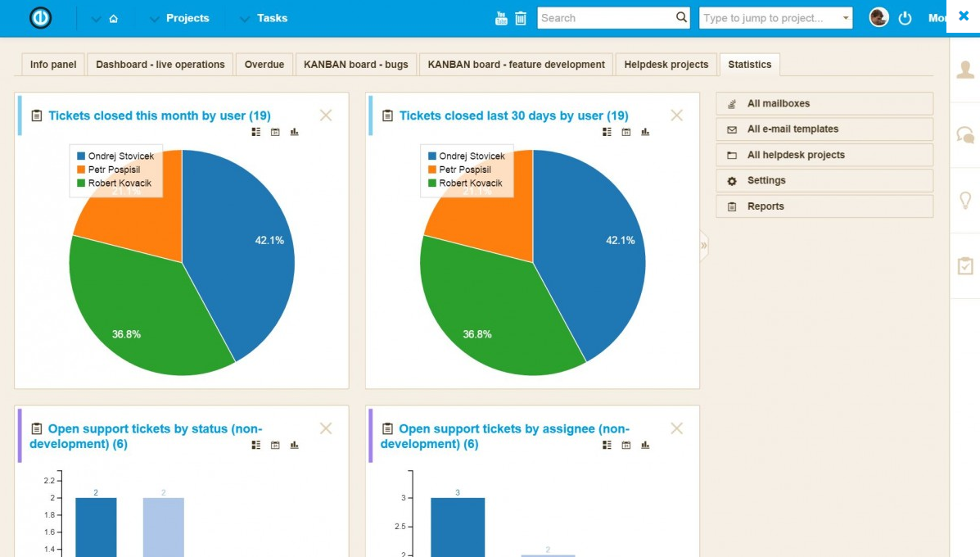Expand the dropdown arrow next to home

click(x=96, y=20)
